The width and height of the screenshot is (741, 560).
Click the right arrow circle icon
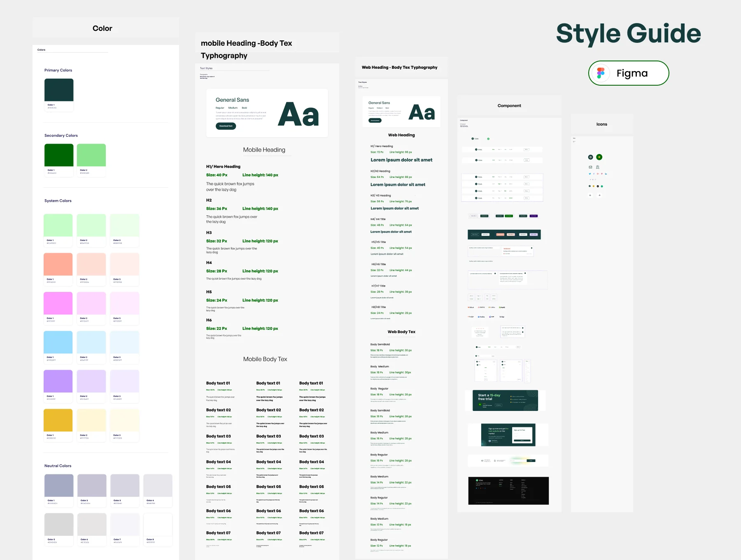coord(599,195)
